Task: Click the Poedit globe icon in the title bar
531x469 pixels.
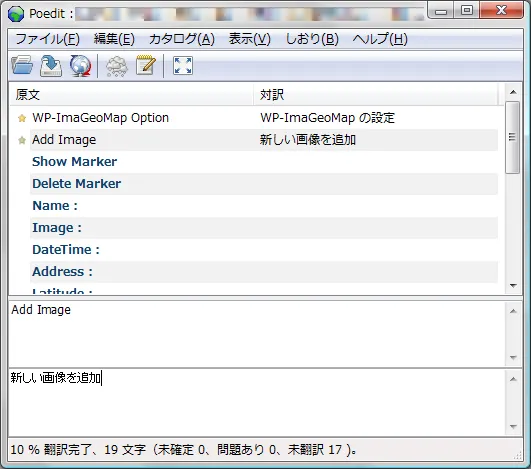Action: [x=16, y=14]
